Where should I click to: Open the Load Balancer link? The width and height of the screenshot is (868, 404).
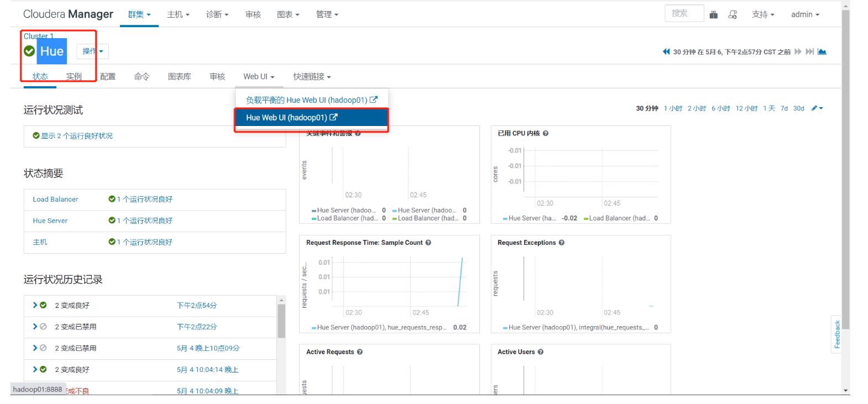tap(55, 199)
